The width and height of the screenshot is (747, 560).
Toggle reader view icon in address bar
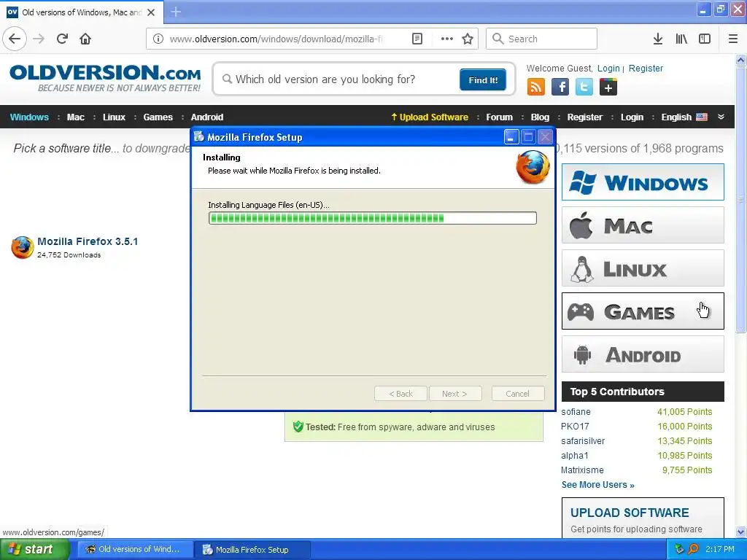pos(417,39)
